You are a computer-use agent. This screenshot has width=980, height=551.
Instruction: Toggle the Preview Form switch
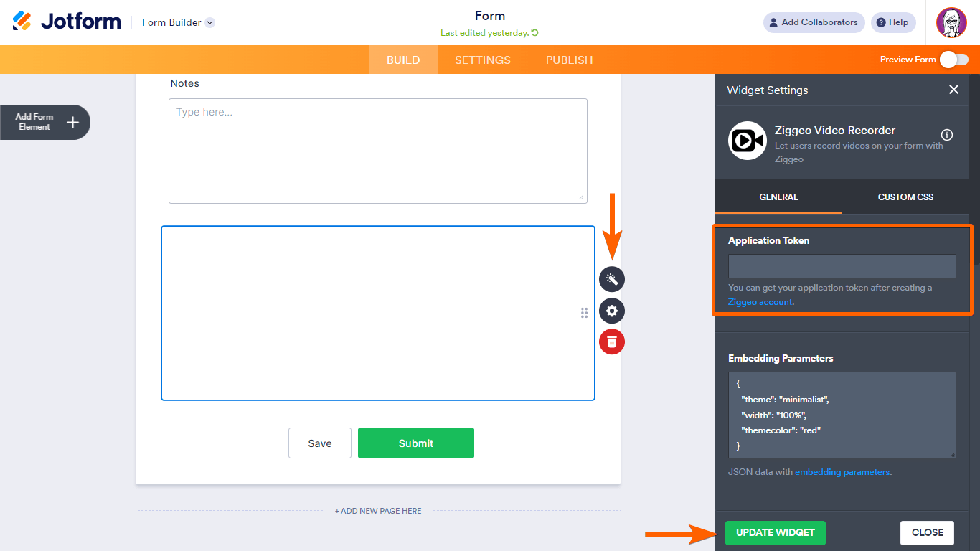pos(954,60)
